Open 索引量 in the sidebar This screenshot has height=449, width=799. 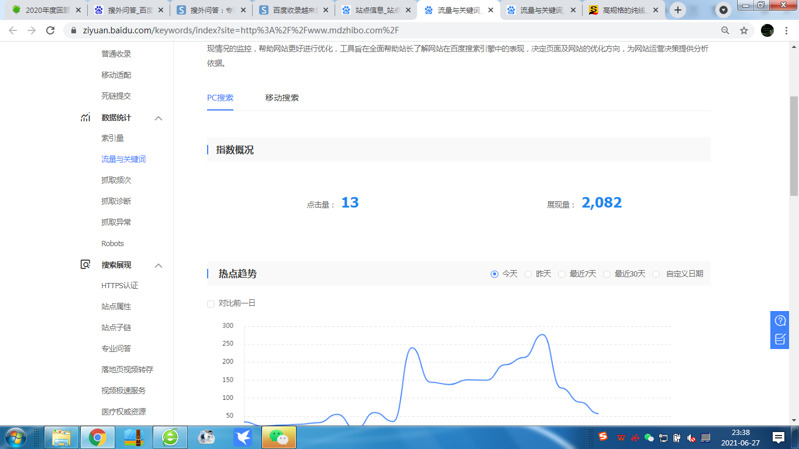tap(113, 138)
